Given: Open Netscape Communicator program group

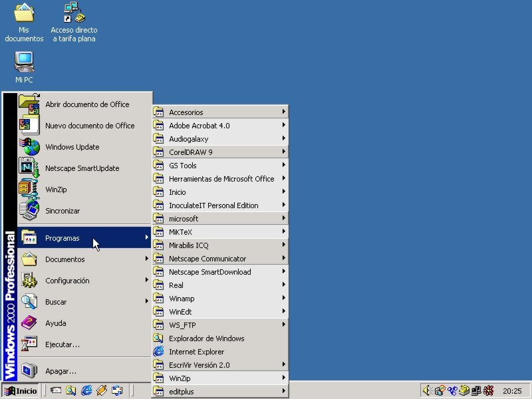Looking at the screenshot, I should click(220, 259).
